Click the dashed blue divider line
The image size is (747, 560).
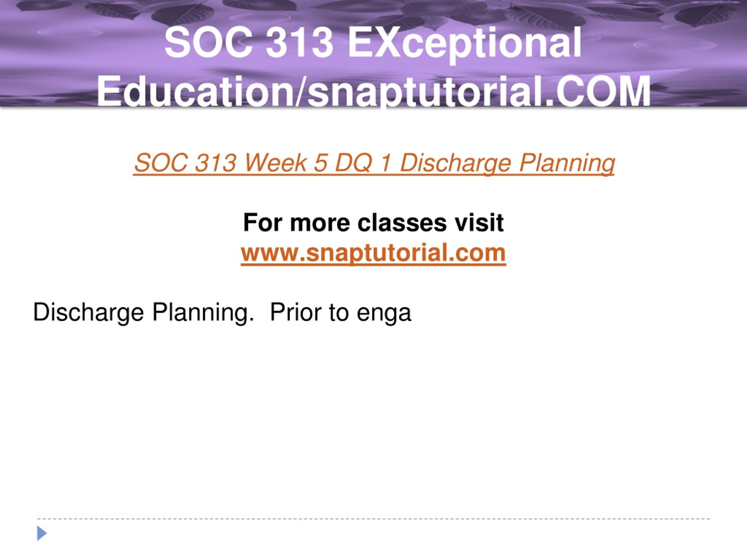pyautogui.click(x=373, y=519)
